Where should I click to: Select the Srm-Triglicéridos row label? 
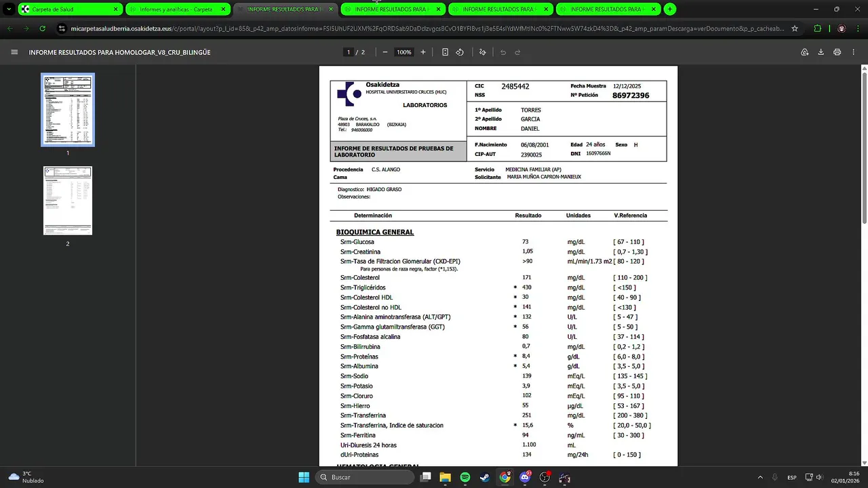363,287
